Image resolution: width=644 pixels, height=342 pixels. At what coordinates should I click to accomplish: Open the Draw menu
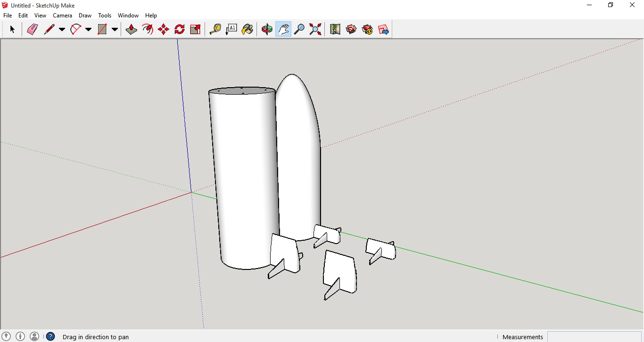(x=85, y=16)
